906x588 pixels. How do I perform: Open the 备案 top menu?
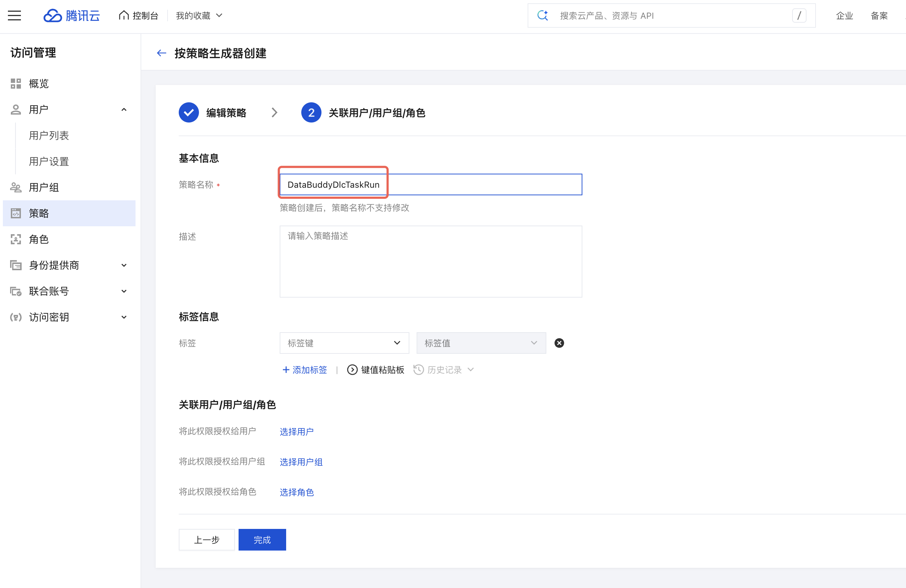879,15
